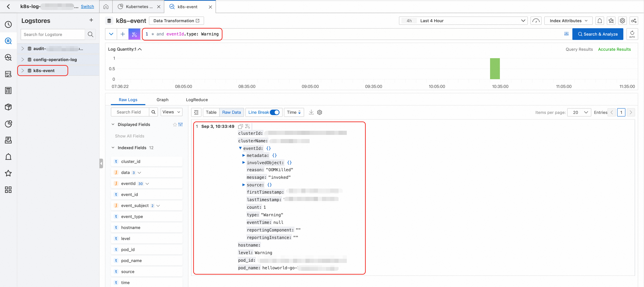Click the clock icon in left sidebar
Image resolution: width=644 pixels, height=287 pixels.
pos(8,24)
